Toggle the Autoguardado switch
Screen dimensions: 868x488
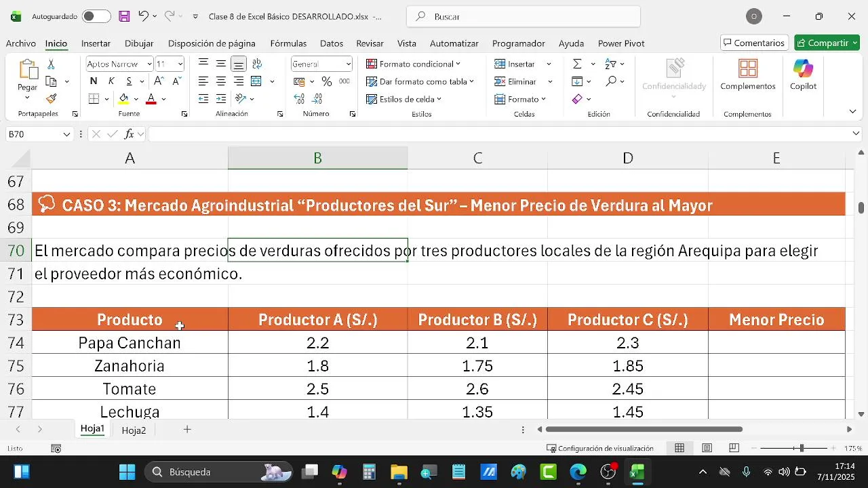(x=96, y=16)
